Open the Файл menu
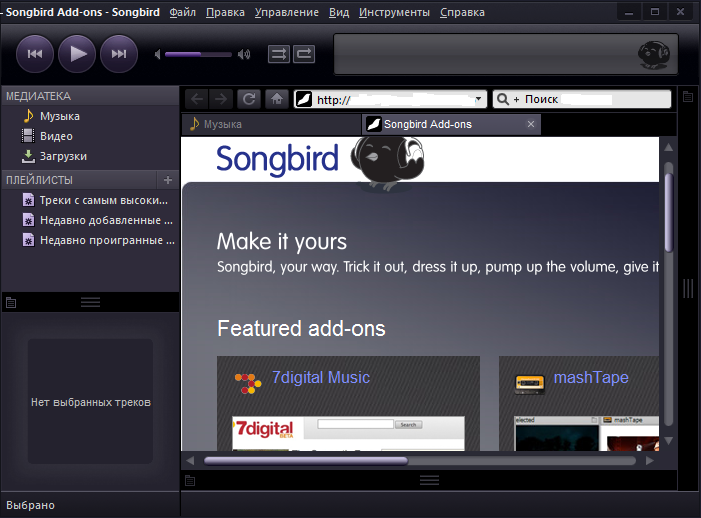 coord(182,12)
